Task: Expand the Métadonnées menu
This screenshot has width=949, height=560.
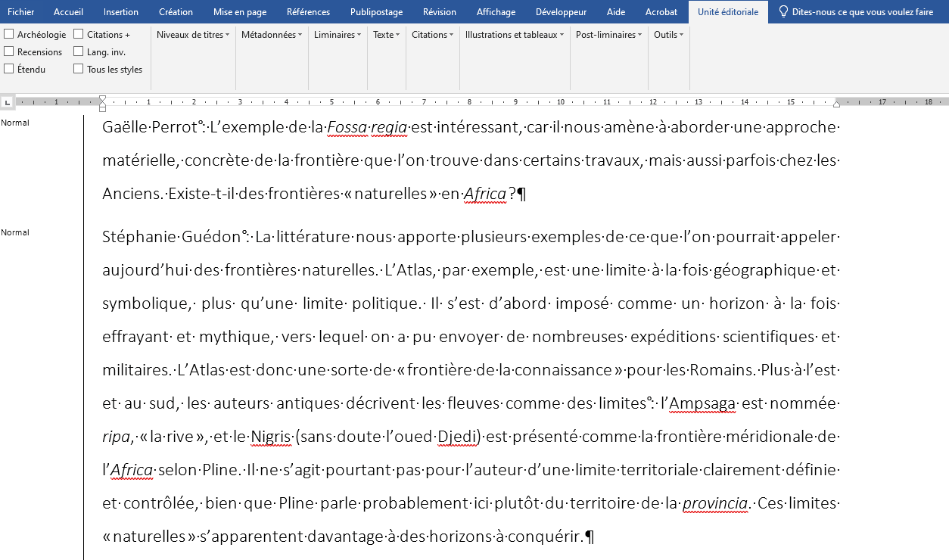Action: (x=272, y=35)
